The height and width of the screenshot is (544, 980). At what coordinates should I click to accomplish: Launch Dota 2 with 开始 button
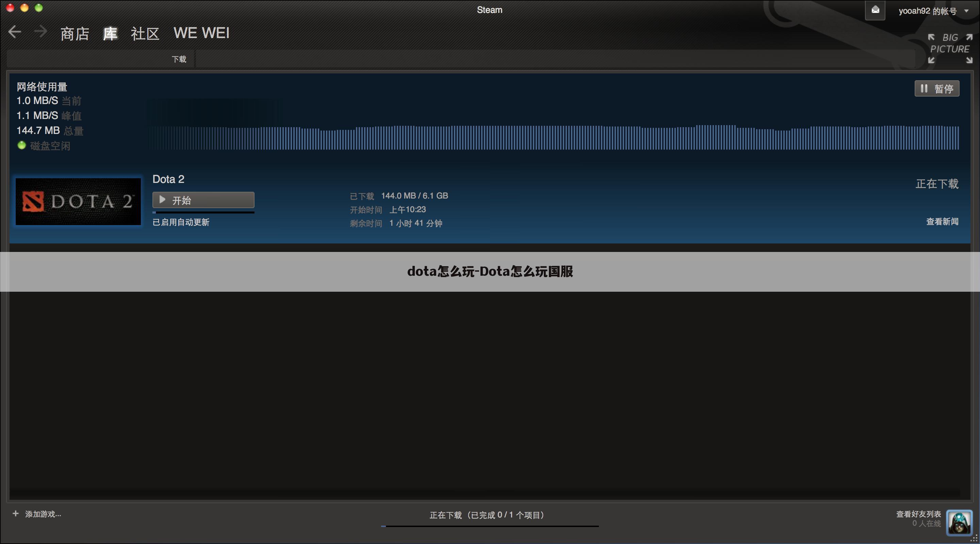click(203, 200)
